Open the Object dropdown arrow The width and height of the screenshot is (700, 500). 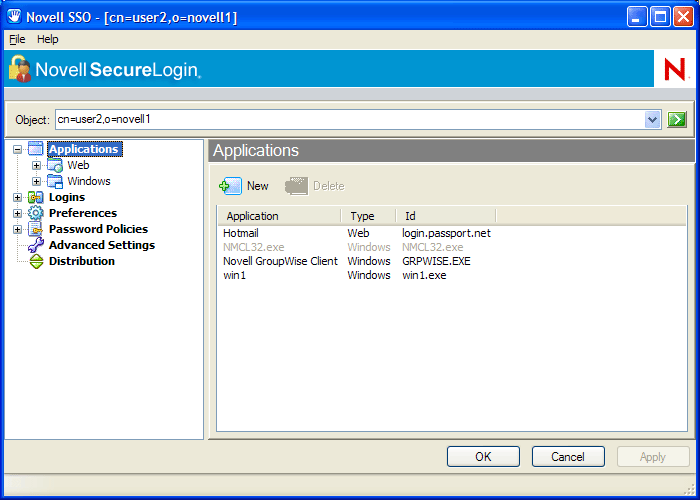[x=652, y=120]
